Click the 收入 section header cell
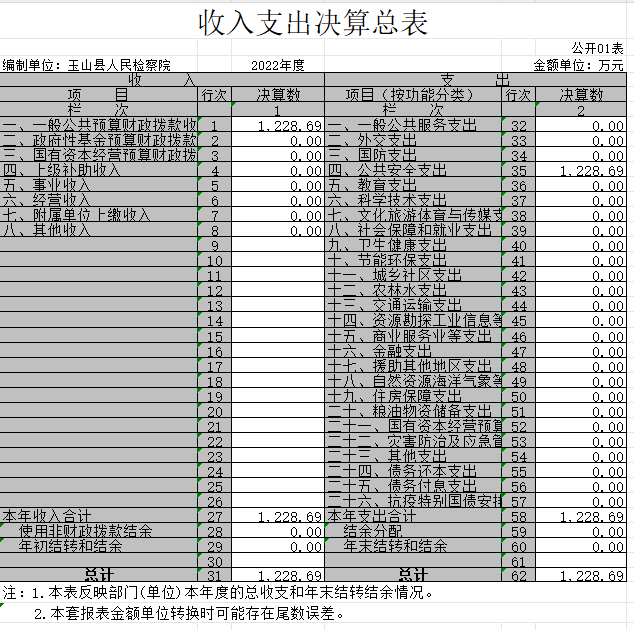The width and height of the screenshot is (634, 630). (x=162, y=80)
